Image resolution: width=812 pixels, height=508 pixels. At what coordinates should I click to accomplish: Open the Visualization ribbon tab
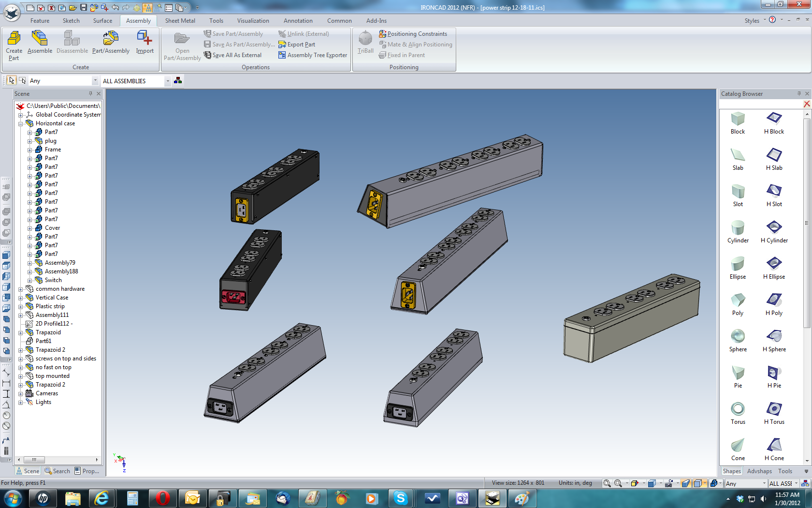pyautogui.click(x=253, y=21)
